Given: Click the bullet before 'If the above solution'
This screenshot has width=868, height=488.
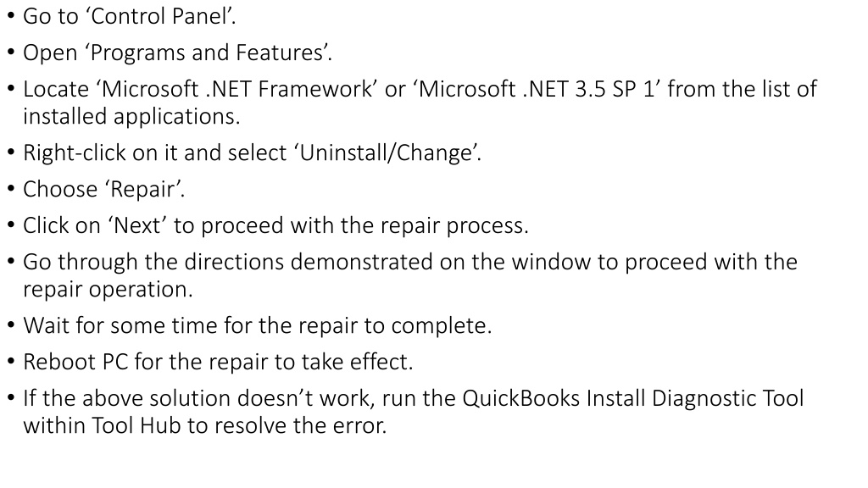Looking at the screenshot, I should coord(11,399).
